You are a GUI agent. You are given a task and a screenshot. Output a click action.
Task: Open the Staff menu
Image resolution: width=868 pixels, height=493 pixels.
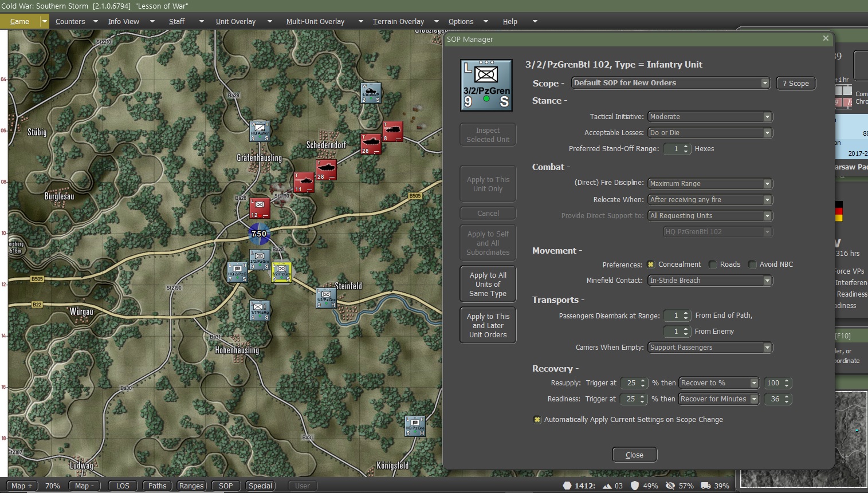pyautogui.click(x=176, y=22)
